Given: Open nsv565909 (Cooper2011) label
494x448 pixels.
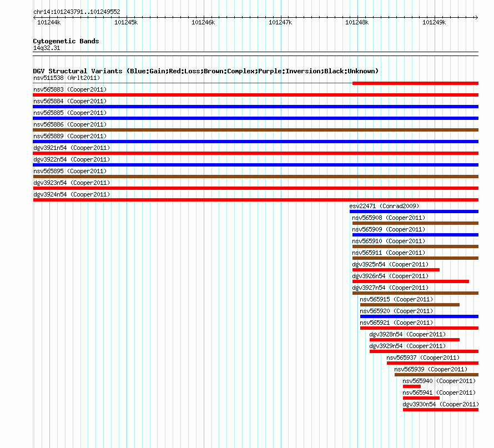Looking at the screenshot, I should coord(389,229).
